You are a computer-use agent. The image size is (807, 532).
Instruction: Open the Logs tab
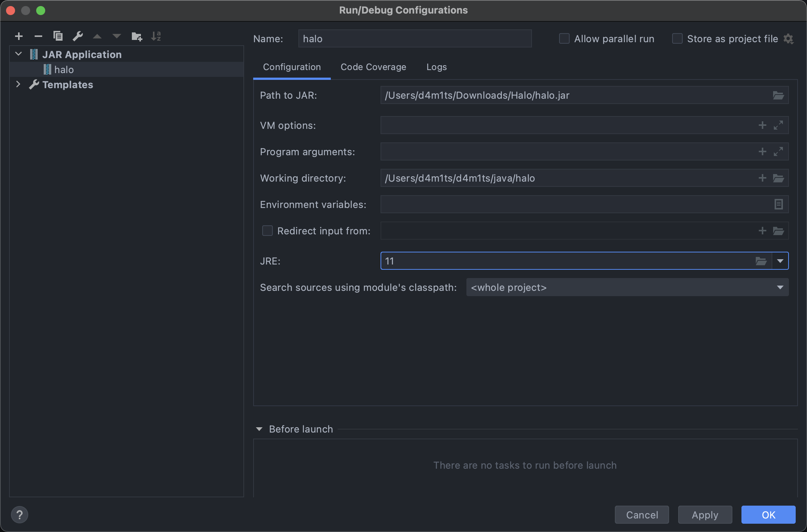(436, 67)
